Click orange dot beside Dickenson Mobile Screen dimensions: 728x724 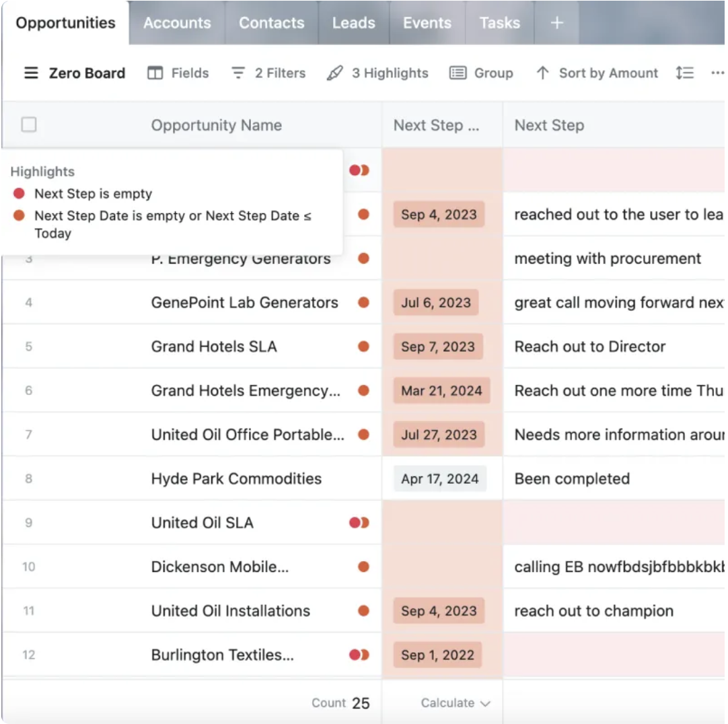click(x=363, y=567)
